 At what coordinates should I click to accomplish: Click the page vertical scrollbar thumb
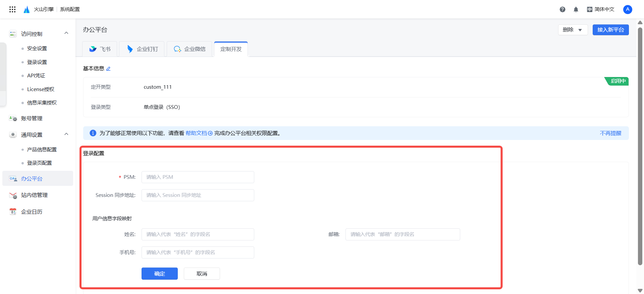tap(640, 146)
